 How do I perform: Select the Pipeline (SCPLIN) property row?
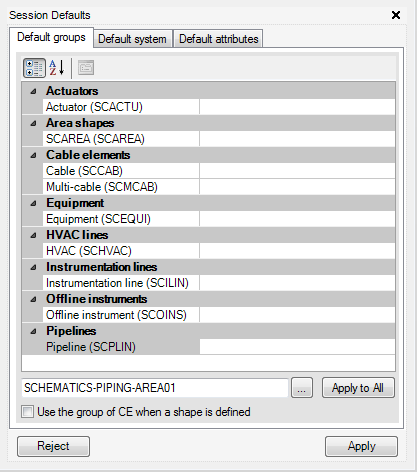[x=209, y=347]
